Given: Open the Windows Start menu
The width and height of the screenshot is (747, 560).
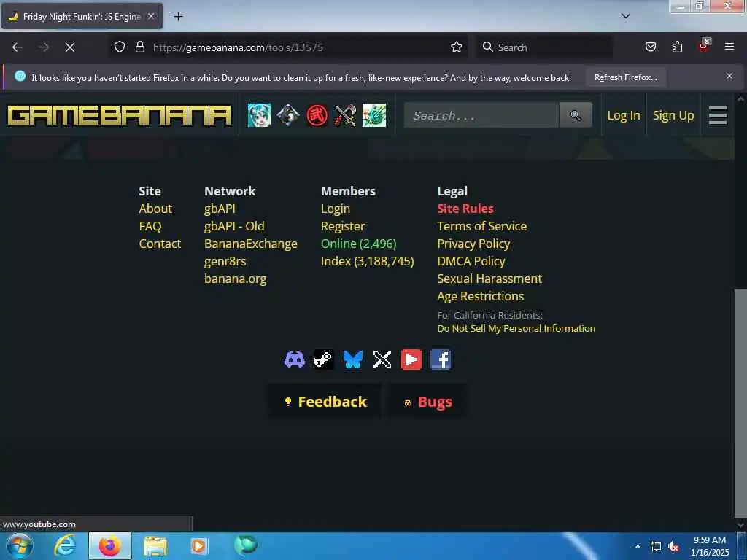Looking at the screenshot, I should 20,545.
